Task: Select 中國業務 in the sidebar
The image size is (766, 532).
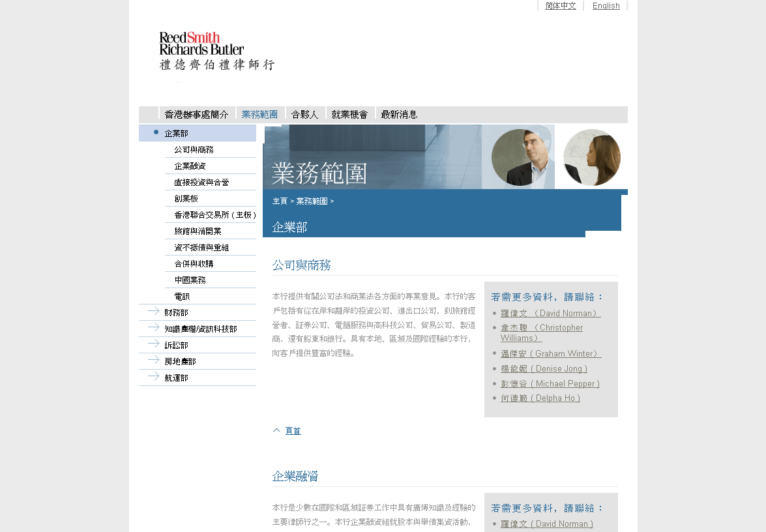Action: tap(190, 280)
